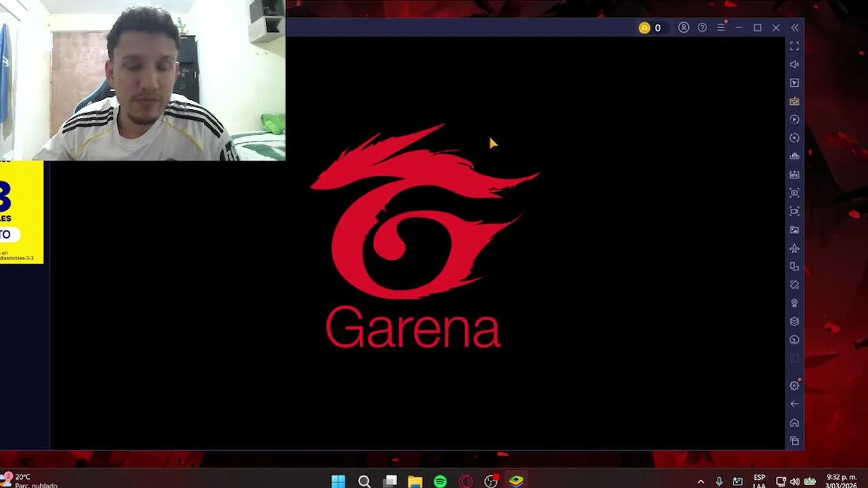Viewport: 868px width, 488px height.
Task: Open BlueStacks hamburger menu
Action: [721, 28]
